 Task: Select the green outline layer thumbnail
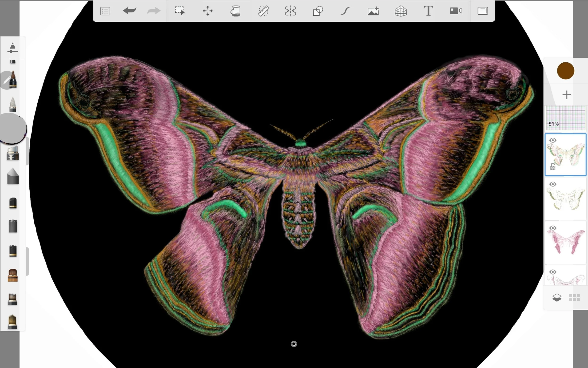click(x=566, y=199)
